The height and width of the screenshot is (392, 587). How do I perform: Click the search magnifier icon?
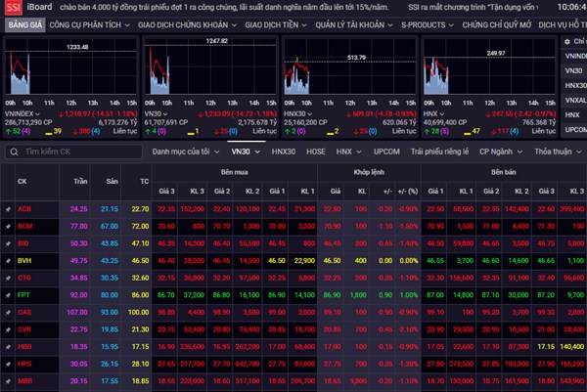(13, 152)
